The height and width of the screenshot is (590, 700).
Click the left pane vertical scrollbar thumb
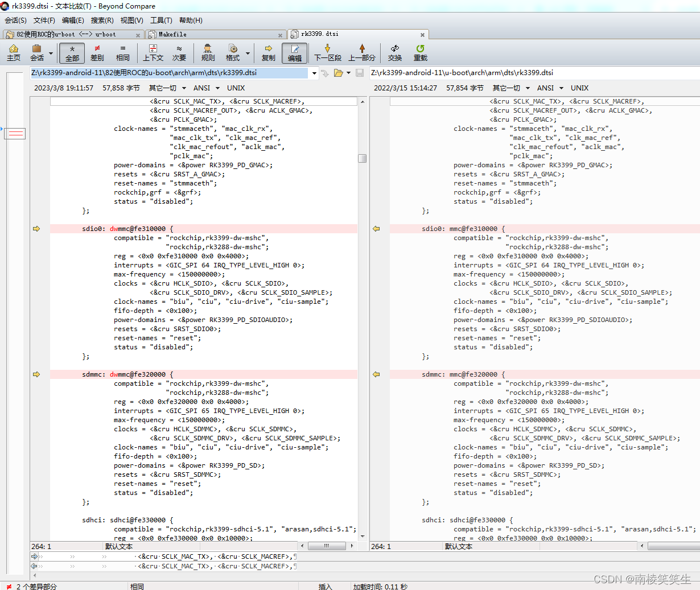click(362, 158)
